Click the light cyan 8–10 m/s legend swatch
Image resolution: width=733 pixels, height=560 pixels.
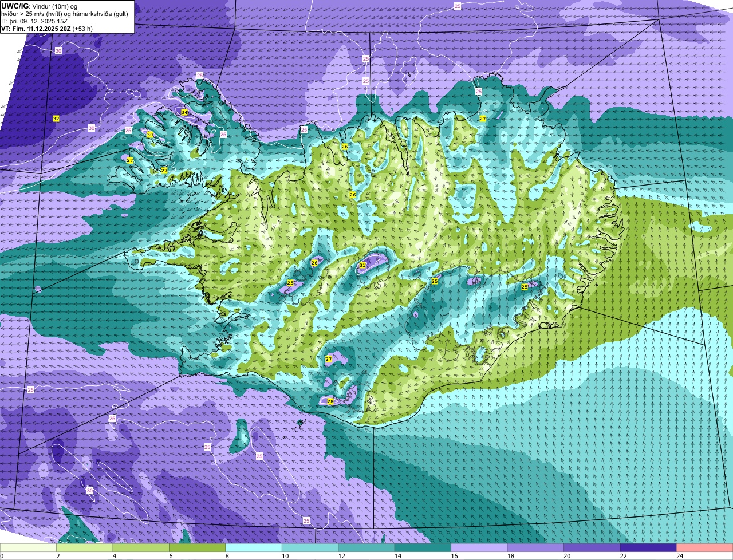coord(254,547)
